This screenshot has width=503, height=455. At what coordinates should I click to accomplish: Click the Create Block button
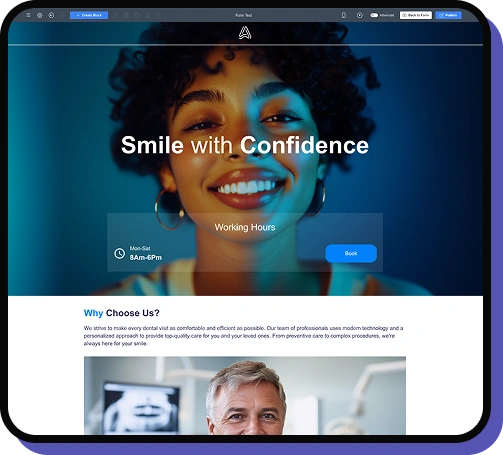(x=89, y=15)
